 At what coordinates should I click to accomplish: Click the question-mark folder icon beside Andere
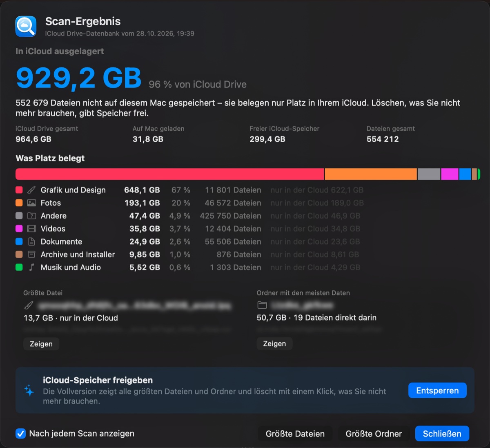31,216
